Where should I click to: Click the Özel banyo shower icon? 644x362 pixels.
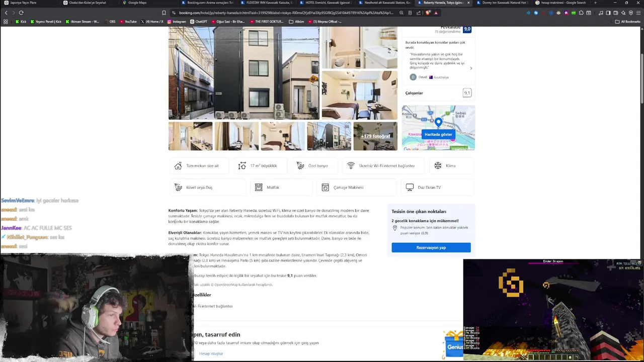tap(300, 165)
